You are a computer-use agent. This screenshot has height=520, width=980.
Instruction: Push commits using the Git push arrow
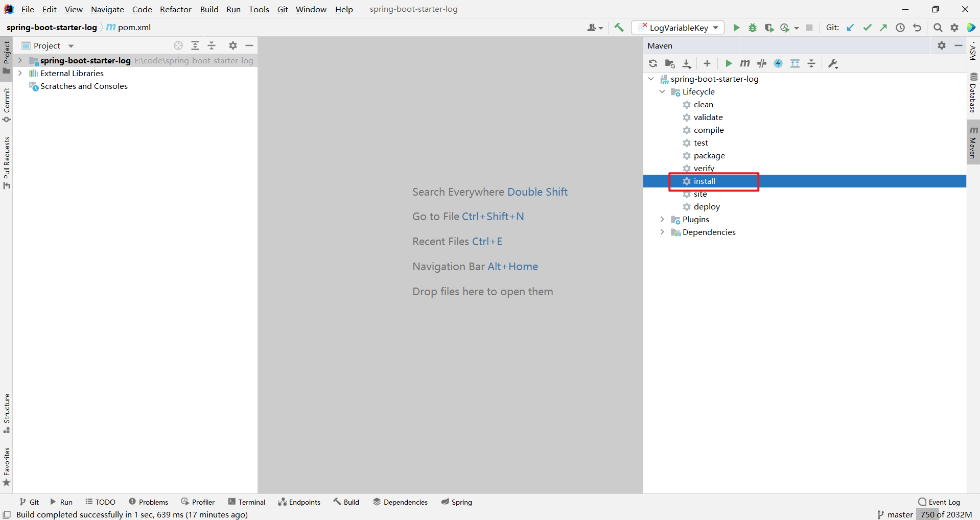(x=883, y=28)
